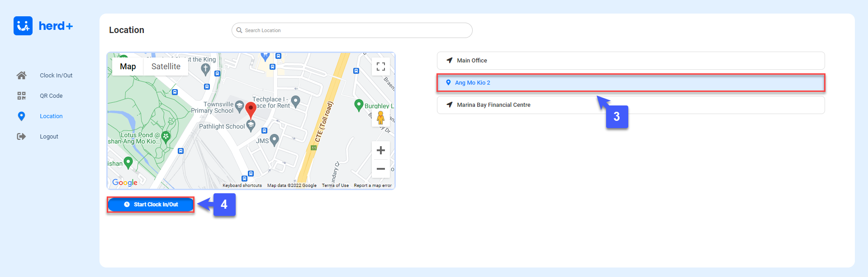Click the Logout arrow icon

pyautogui.click(x=21, y=136)
